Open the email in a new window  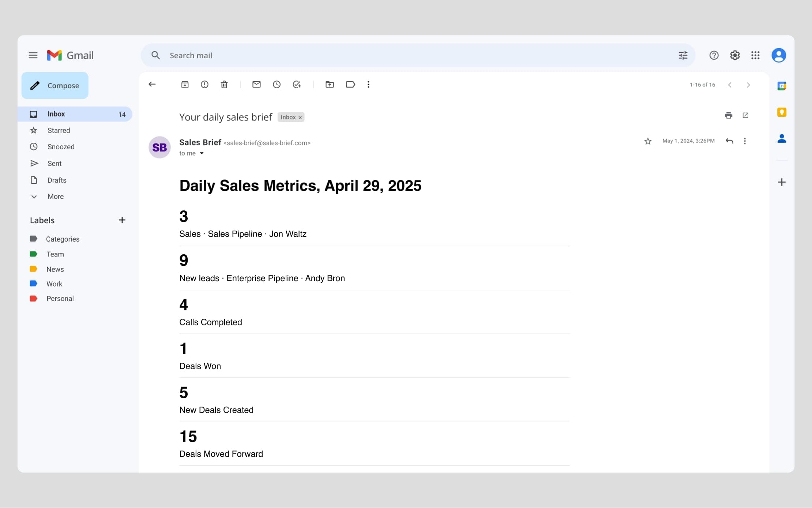click(745, 115)
